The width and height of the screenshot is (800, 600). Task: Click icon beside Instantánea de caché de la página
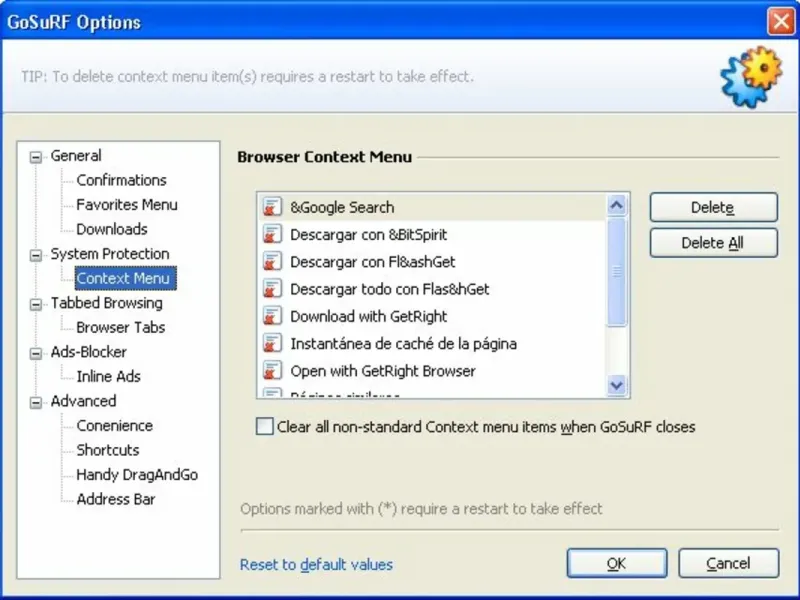271,343
